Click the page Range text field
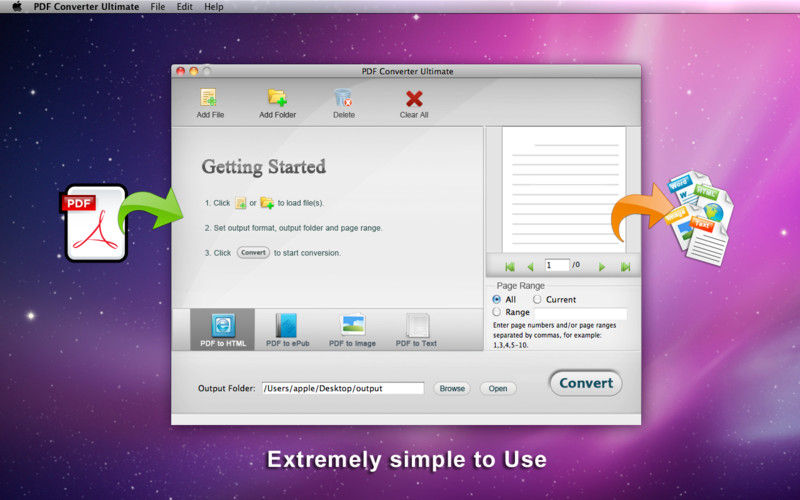 tap(581, 313)
